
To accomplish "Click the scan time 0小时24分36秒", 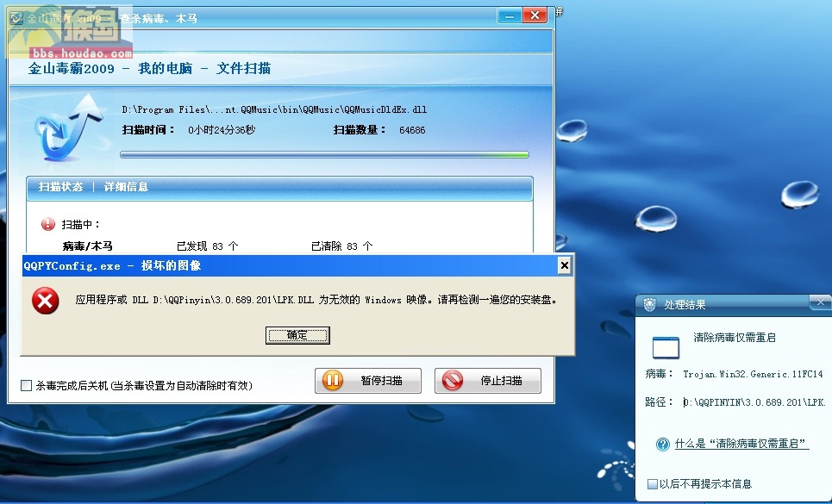I will (x=222, y=130).
